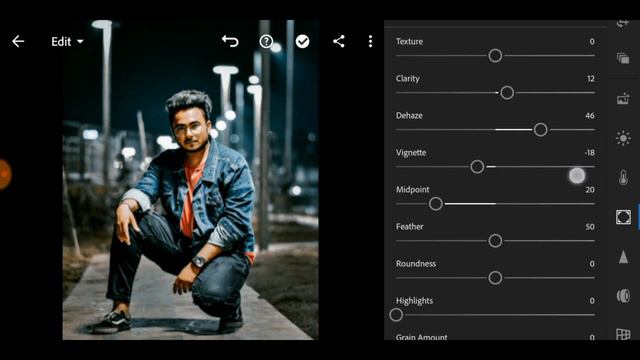The height and width of the screenshot is (360, 640).
Task: Click the Feather slider handle
Action: point(495,241)
